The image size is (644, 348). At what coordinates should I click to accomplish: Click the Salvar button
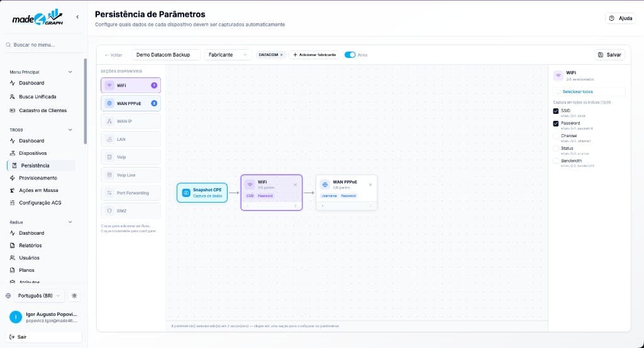point(609,55)
